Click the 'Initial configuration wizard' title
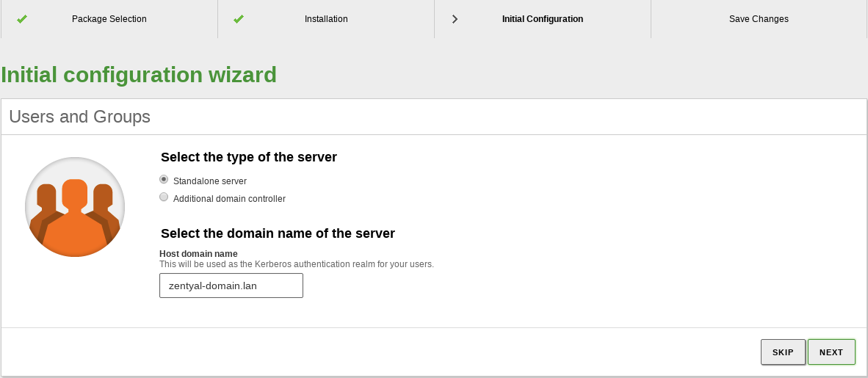 (x=139, y=75)
